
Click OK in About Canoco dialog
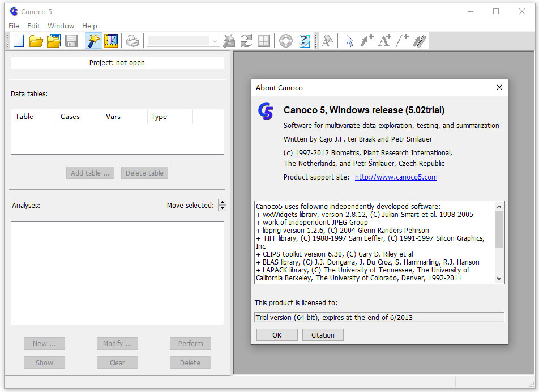277,335
